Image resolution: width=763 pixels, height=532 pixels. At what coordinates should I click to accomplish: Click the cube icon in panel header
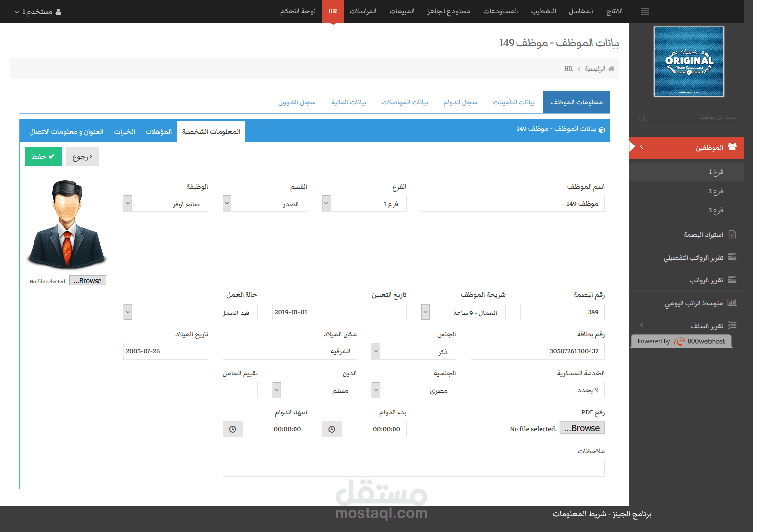click(x=602, y=130)
